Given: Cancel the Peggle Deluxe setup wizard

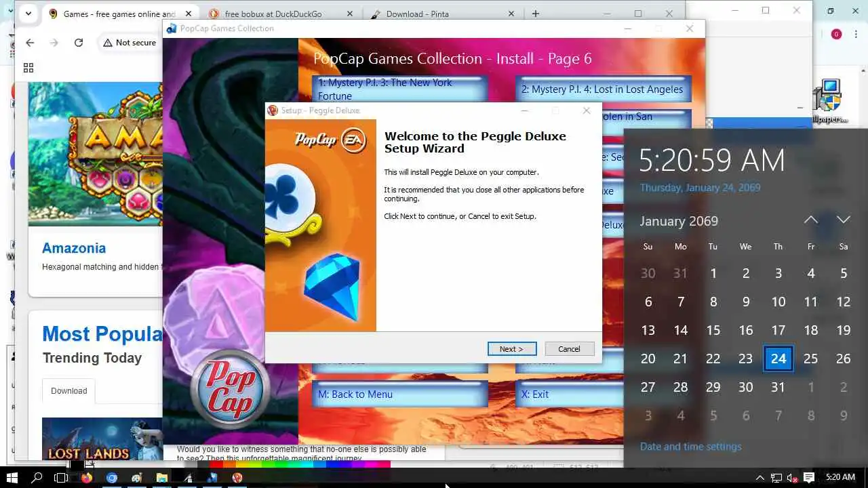Looking at the screenshot, I should point(569,349).
